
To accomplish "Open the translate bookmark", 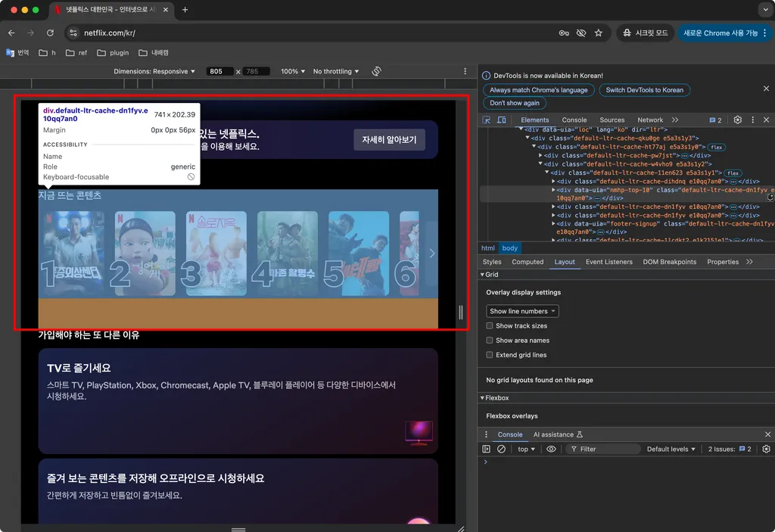I will pos(18,52).
